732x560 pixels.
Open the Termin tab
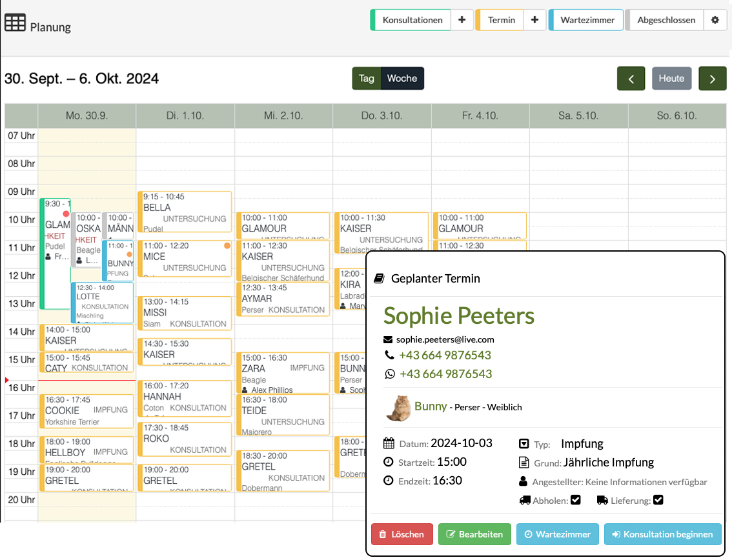[500, 20]
